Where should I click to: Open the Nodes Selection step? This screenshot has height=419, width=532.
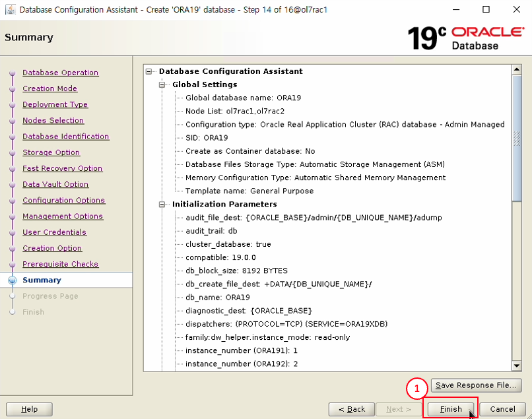[53, 121]
